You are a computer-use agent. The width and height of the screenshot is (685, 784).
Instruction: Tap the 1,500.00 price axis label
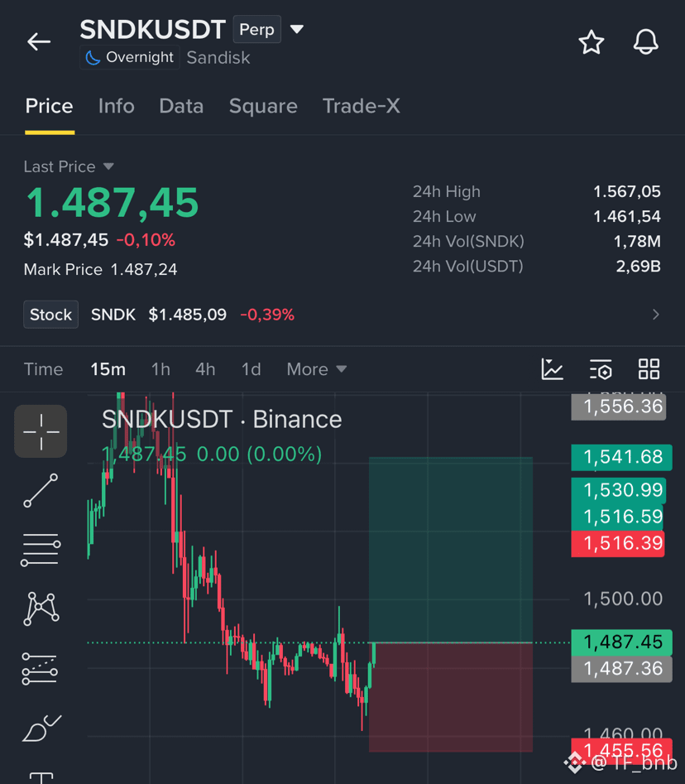pyautogui.click(x=623, y=599)
